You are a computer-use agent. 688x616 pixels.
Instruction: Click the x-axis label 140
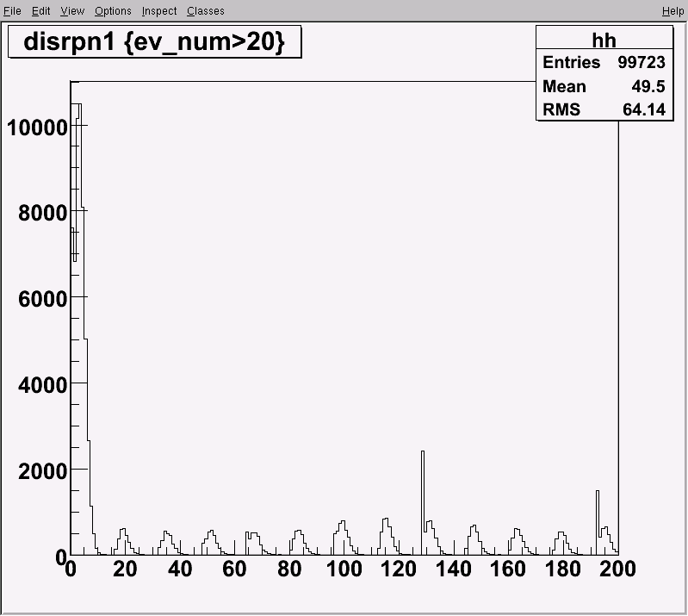453,569
